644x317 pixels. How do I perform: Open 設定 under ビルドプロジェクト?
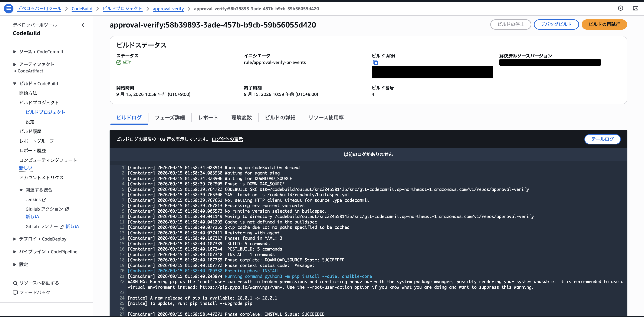click(30, 122)
